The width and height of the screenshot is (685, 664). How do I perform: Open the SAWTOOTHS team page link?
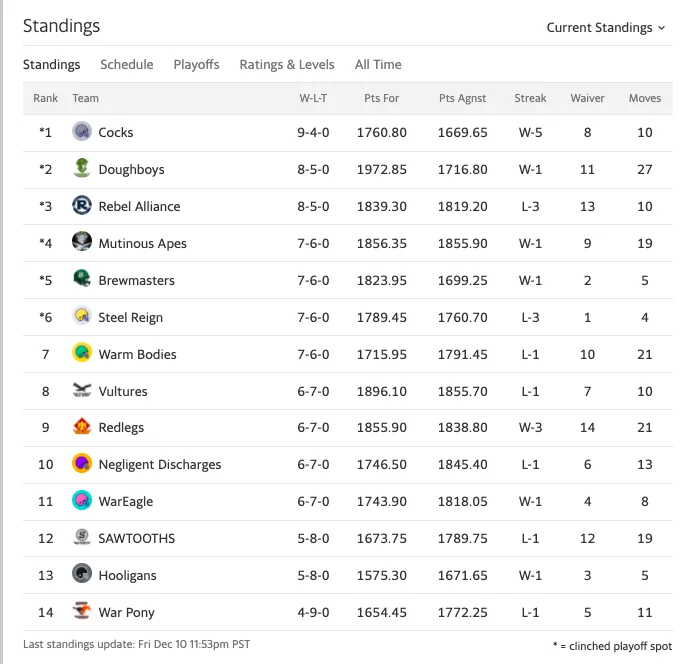pos(136,538)
